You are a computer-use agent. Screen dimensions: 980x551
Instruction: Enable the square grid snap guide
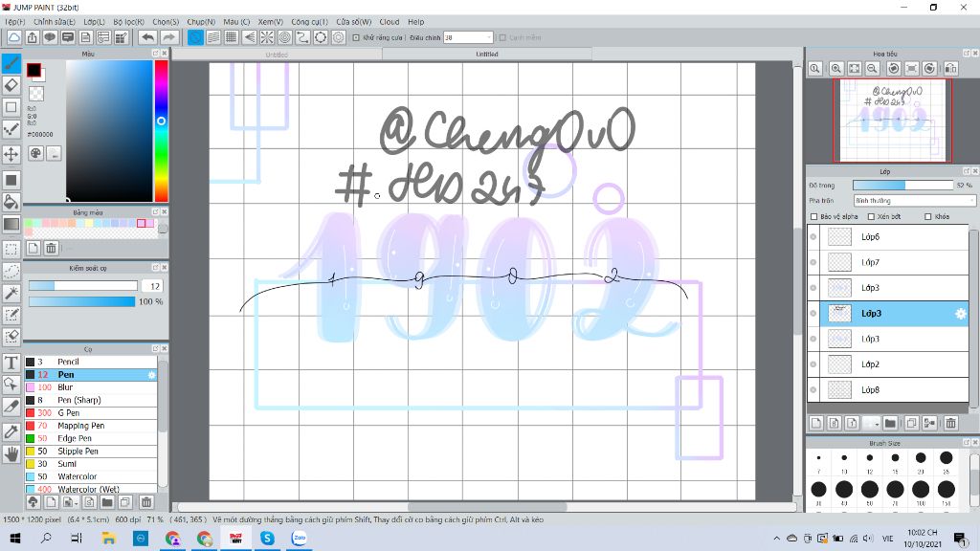click(232, 37)
